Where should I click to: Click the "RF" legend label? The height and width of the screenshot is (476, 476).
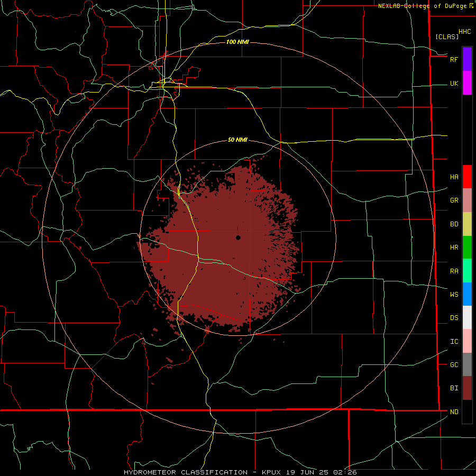tap(454, 59)
